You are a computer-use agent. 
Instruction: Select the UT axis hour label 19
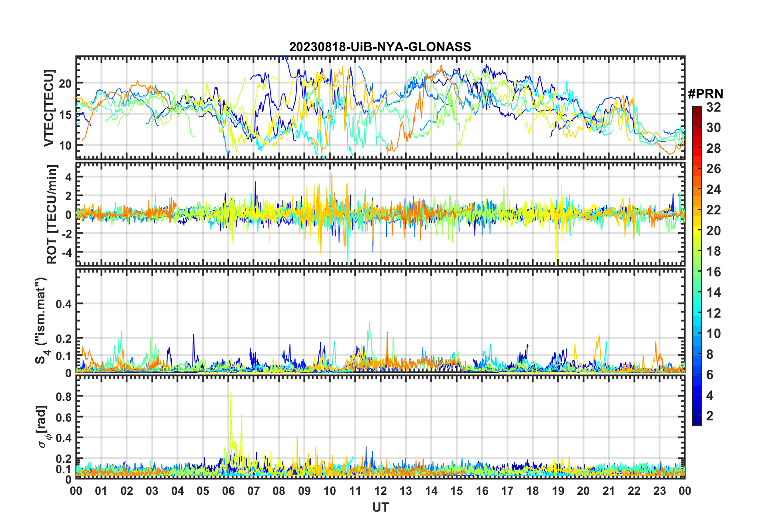point(558,491)
